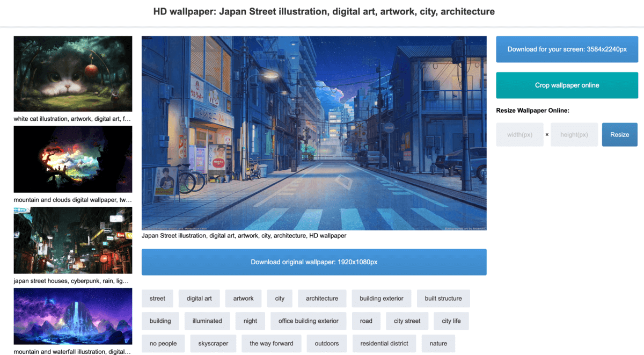The image size is (644, 355).
Task: Click the width(px) input field
Action: 519,135
